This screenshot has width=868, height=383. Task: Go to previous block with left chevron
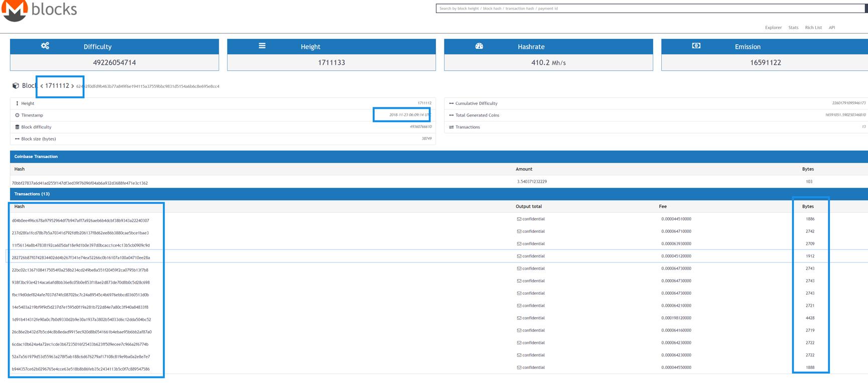tap(42, 86)
